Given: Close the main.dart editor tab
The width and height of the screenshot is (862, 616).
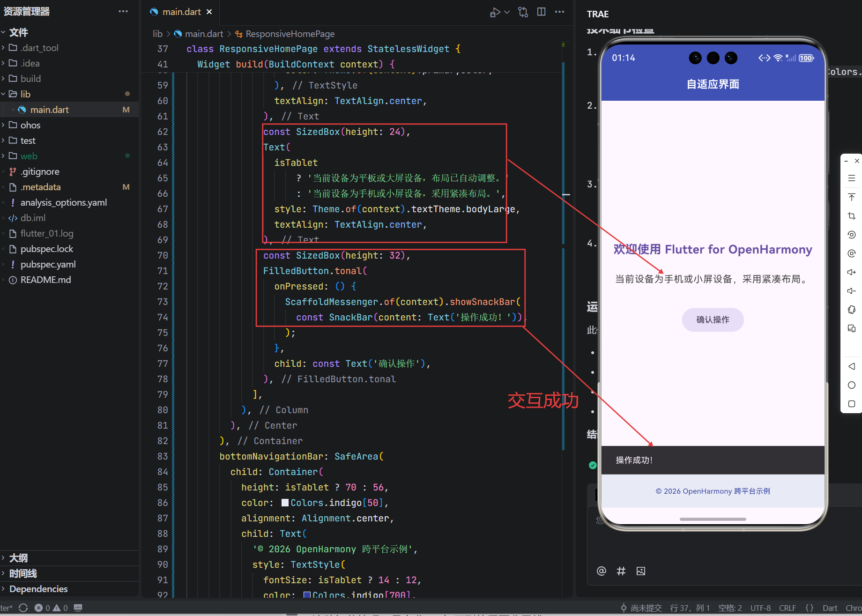Looking at the screenshot, I should click(x=209, y=12).
